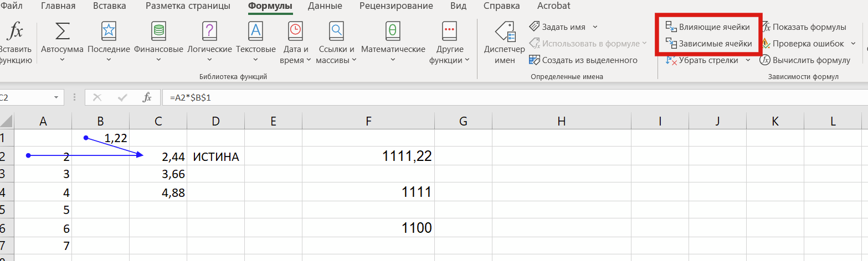Click Вычислить формулу evaluate formula
Image resolution: width=868 pixels, height=261 pixels.
tap(804, 60)
